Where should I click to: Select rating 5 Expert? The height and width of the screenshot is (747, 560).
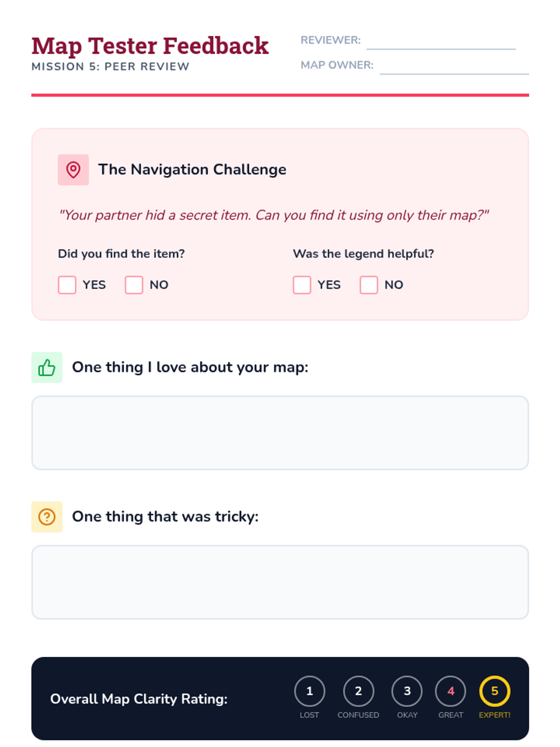[x=495, y=691]
